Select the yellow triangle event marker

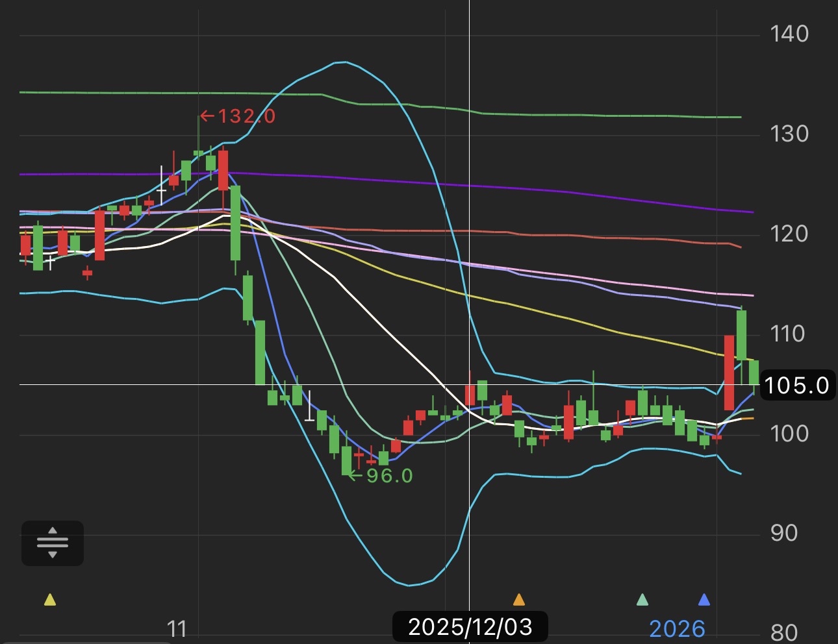point(50,599)
